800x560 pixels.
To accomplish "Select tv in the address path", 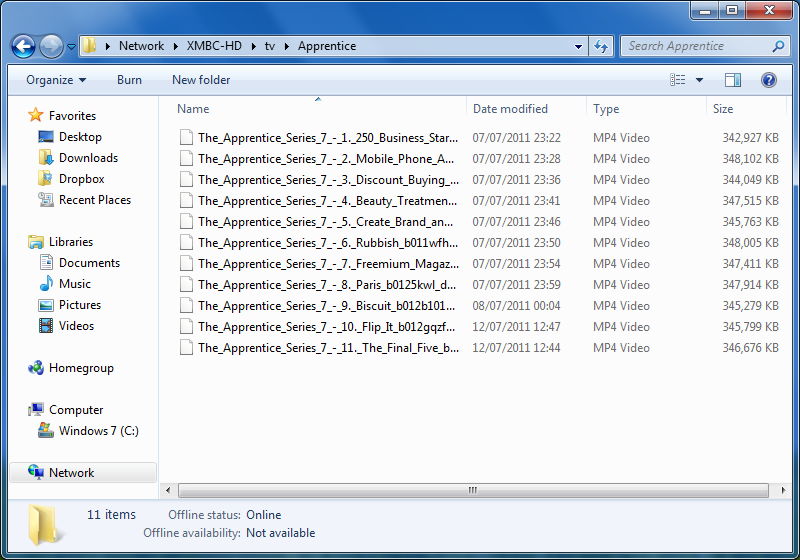I will 269,46.
